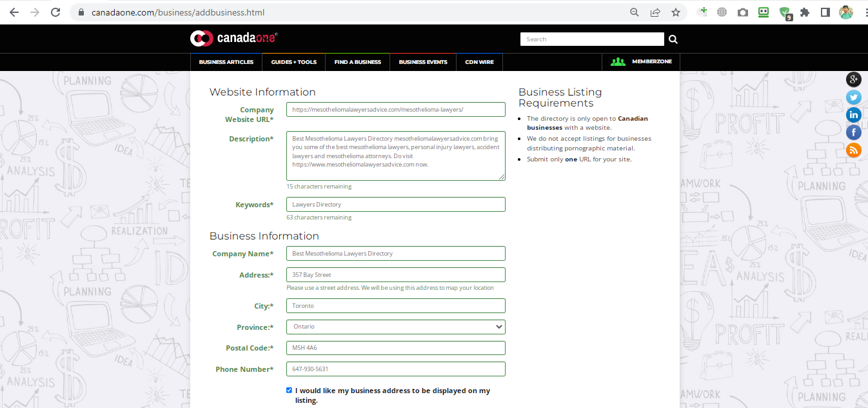The image size is (868, 408).
Task: Share this page from address bar
Action: (655, 12)
